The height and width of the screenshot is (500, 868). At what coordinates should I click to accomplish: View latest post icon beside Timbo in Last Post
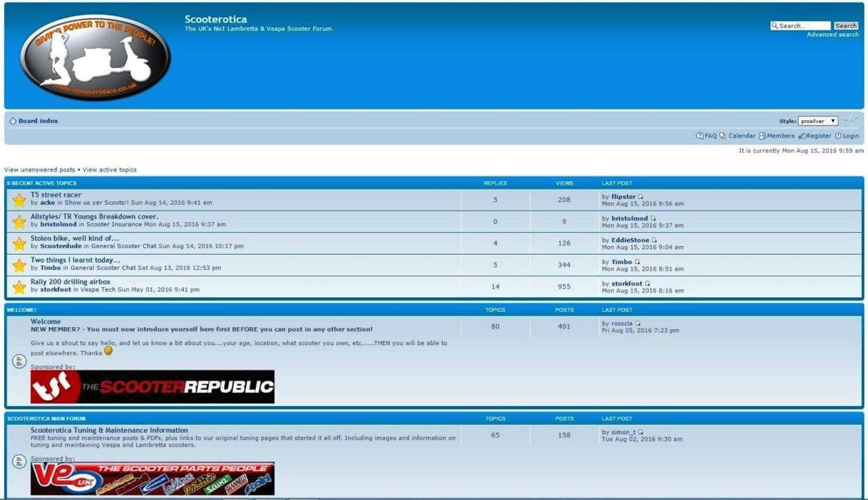[x=637, y=262]
